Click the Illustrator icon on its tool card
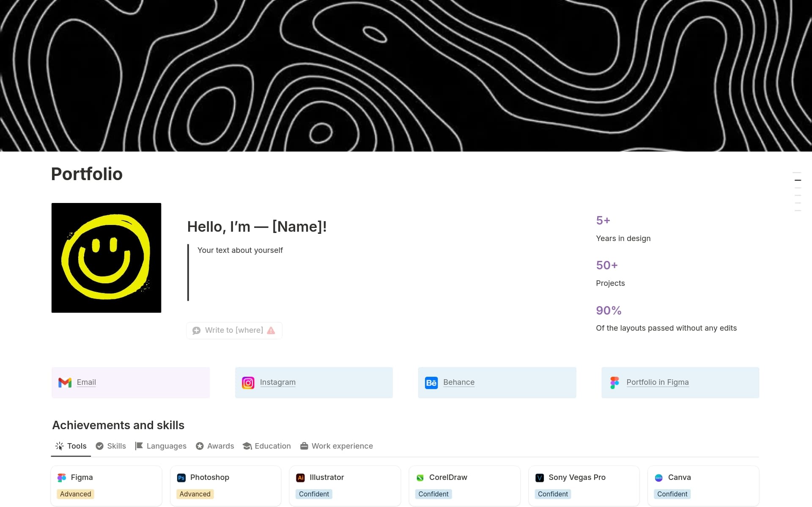Screen dimensions: 812x507 coord(301,477)
